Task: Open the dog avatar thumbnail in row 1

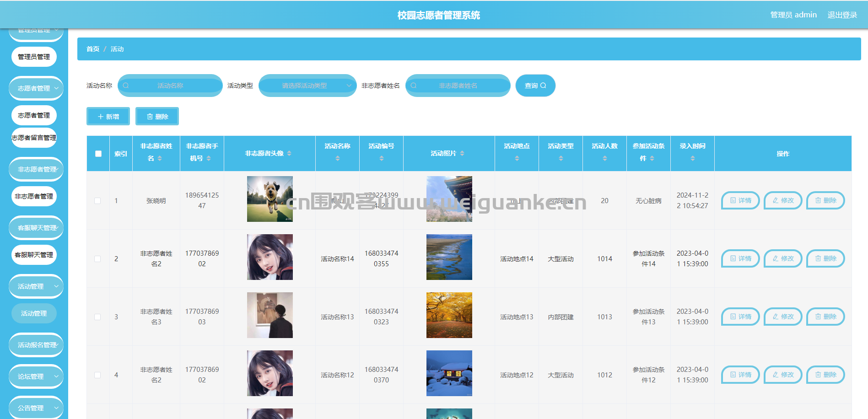Action: 270,199
